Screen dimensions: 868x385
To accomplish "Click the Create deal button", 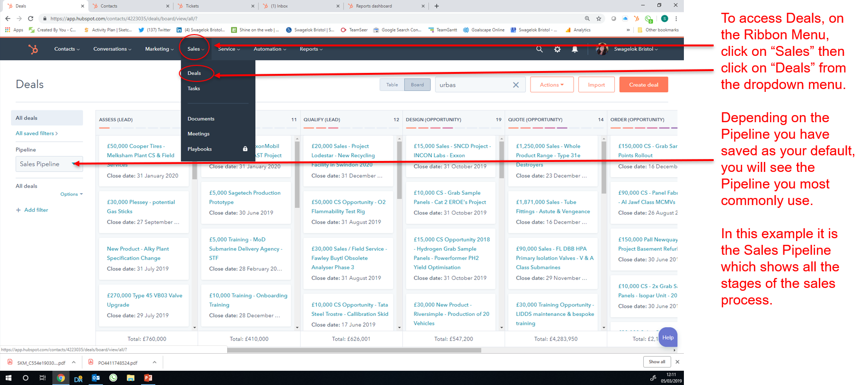I will click(x=644, y=85).
